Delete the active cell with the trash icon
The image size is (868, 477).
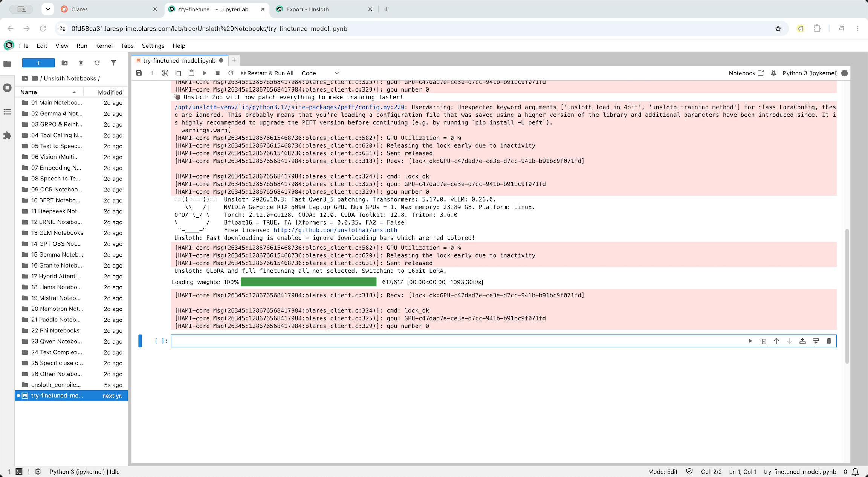tap(829, 341)
